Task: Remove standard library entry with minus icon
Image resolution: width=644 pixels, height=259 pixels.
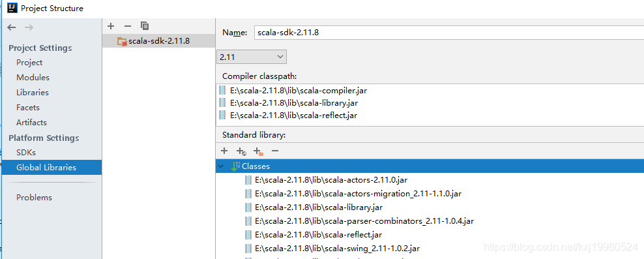Action: pyautogui.click(x=275, y=151)
